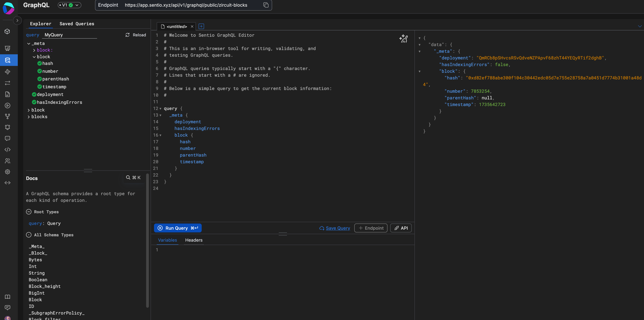Open the Headers tab
Viewport: 644px width, 320px height.
tap(193, 240)
